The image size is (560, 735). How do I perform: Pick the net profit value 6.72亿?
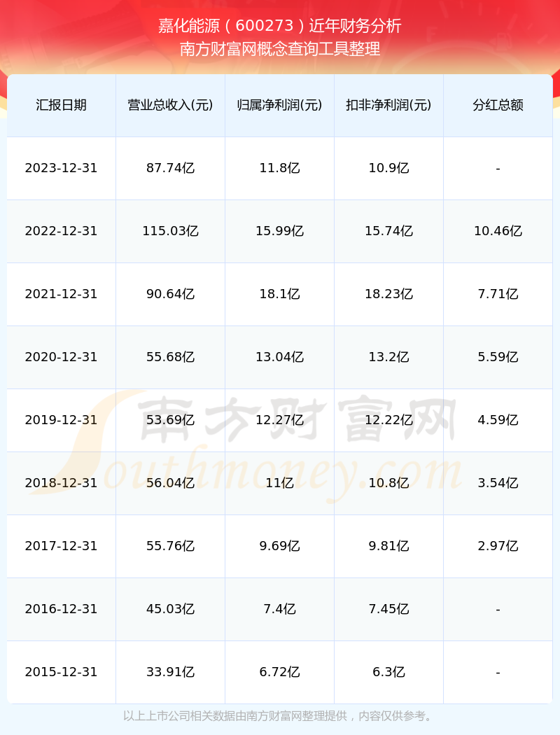click(280, 672)
